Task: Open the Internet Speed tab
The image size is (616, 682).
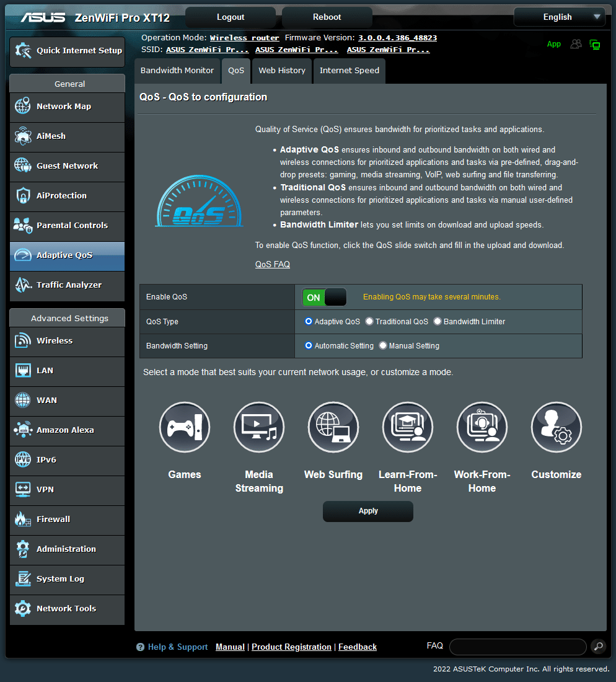Action: coord(350,71)
